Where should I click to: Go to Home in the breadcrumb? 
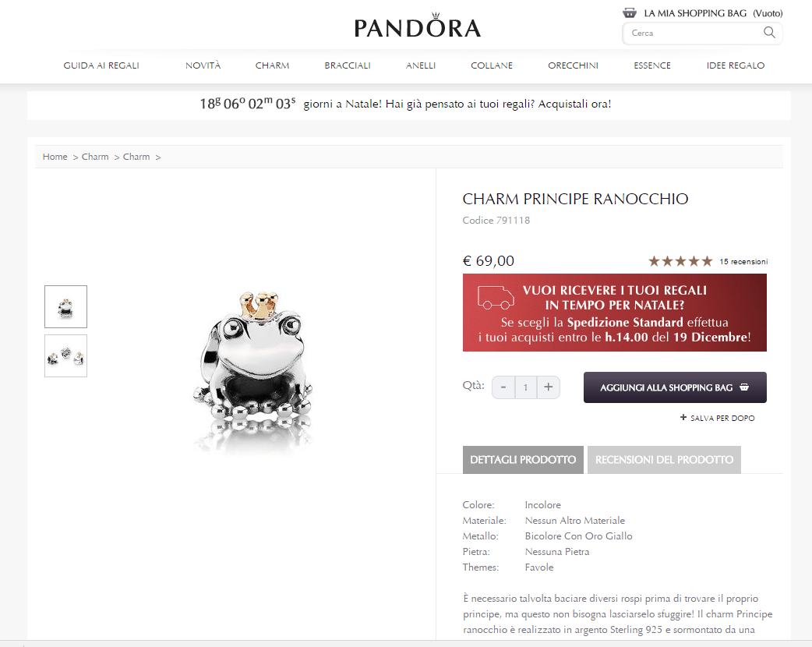[55, 157]
